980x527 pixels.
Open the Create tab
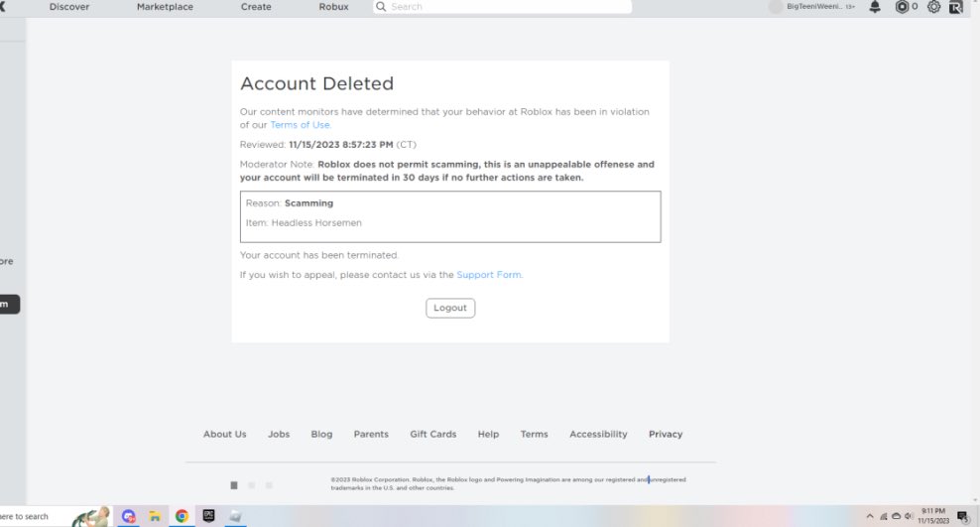click(256, 7)
